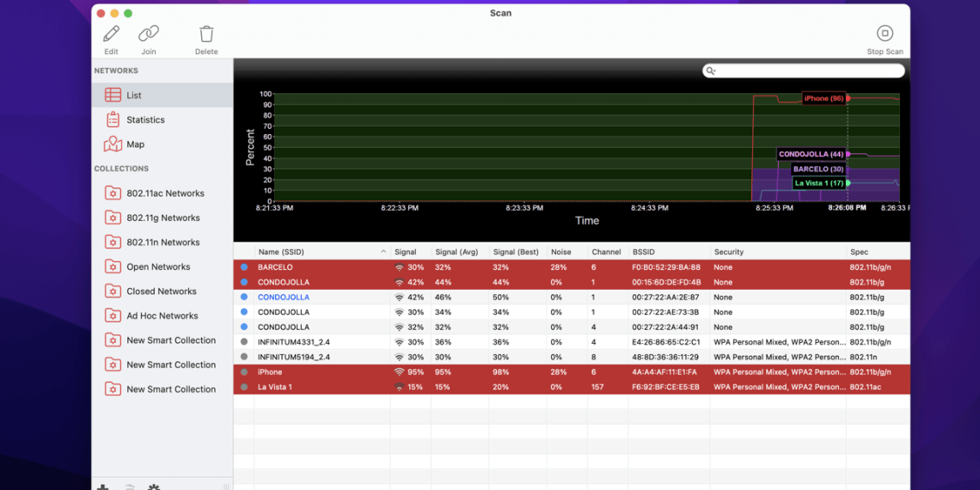Click the Delete trash toolbar icon
This screenshot has height=490, width=980.
coord(206,34)
